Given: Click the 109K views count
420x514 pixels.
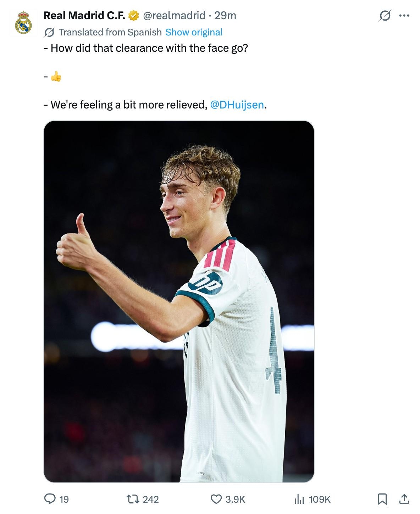Looking at the screenshot, I should (320, 499).
